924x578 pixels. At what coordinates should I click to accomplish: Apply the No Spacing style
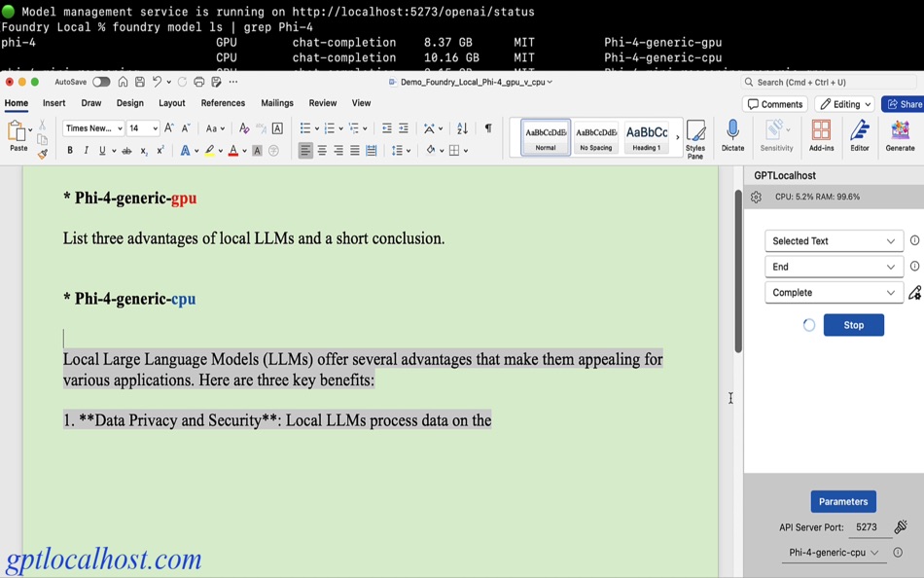596,137
